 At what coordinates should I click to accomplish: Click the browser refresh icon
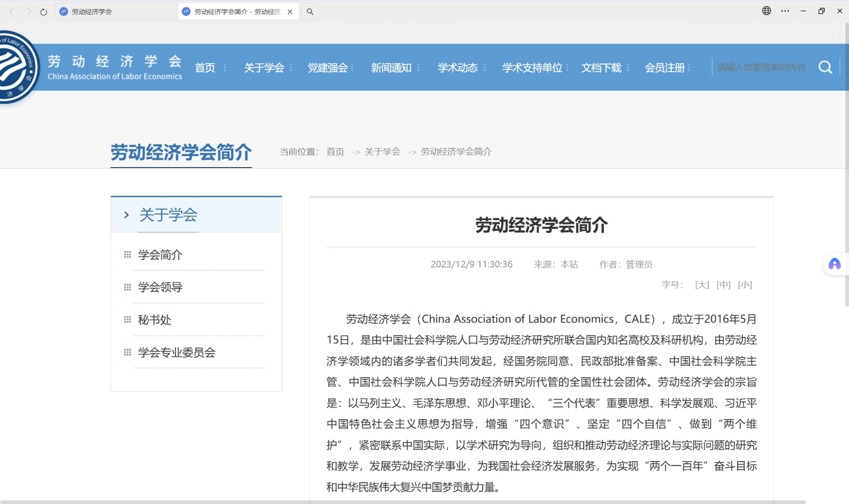coord(44,12)
